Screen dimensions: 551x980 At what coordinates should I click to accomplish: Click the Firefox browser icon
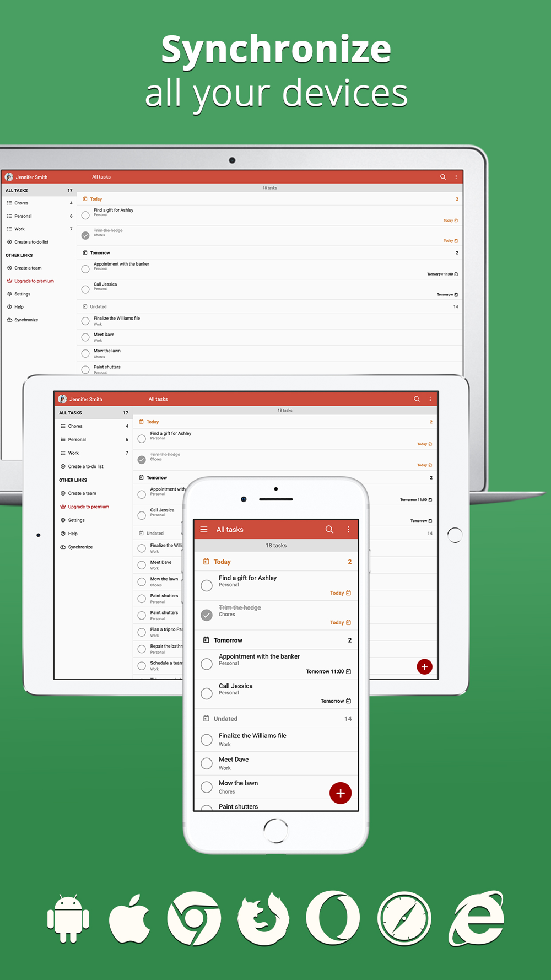coord(263,919)
